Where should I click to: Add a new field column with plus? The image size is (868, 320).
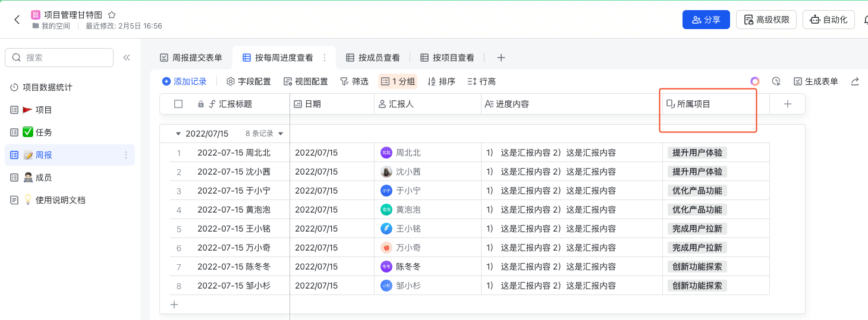pyautogui.click(x=788, y=104)
